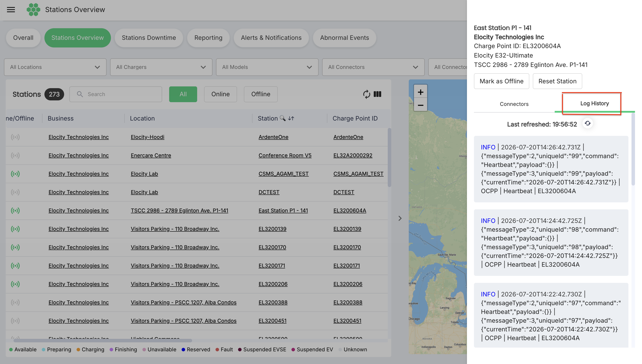Click the Charging orange legend dot

click(78, 350)
